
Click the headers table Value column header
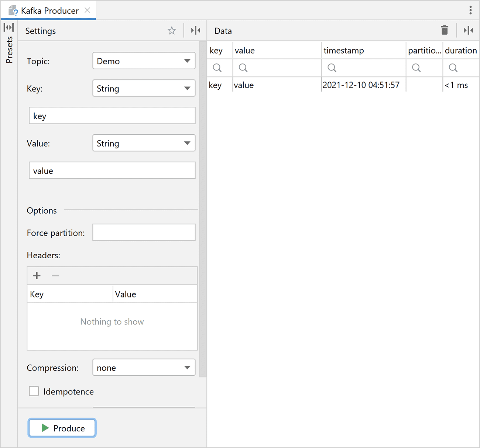(155, 294)
